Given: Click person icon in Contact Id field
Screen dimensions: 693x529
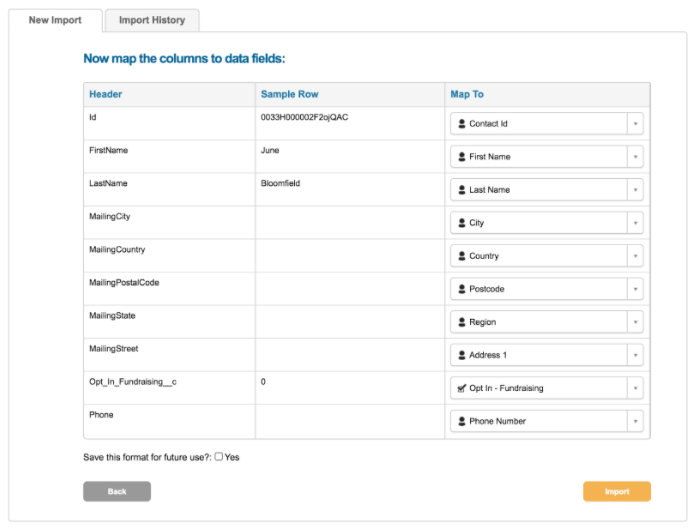Looking at the screenshot, I should [462, 124].
